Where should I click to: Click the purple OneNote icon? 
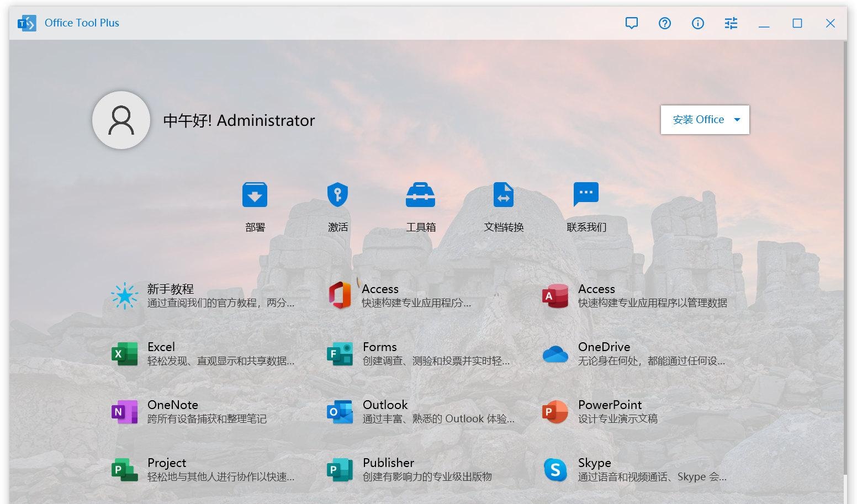pyautogui.click(x=125, y=412)
